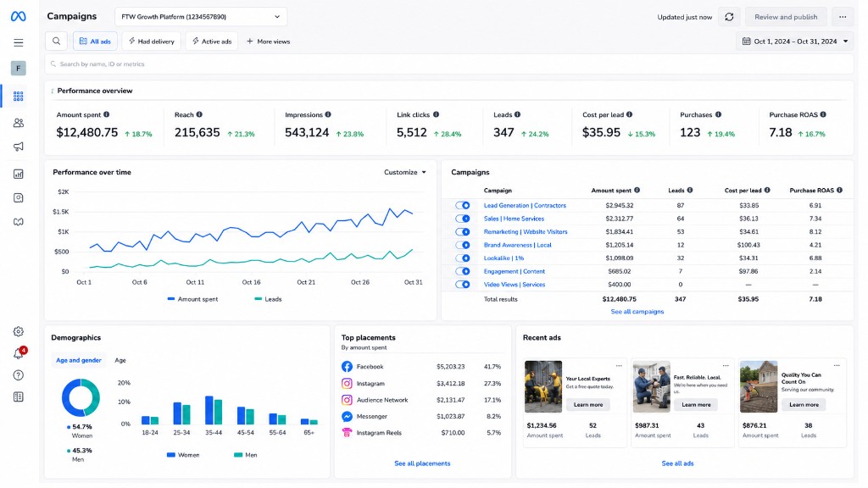This screenshot has height=488, width=868.
Task: Open the FTW Growth Platform account dropdown
Action: point(201,17)
